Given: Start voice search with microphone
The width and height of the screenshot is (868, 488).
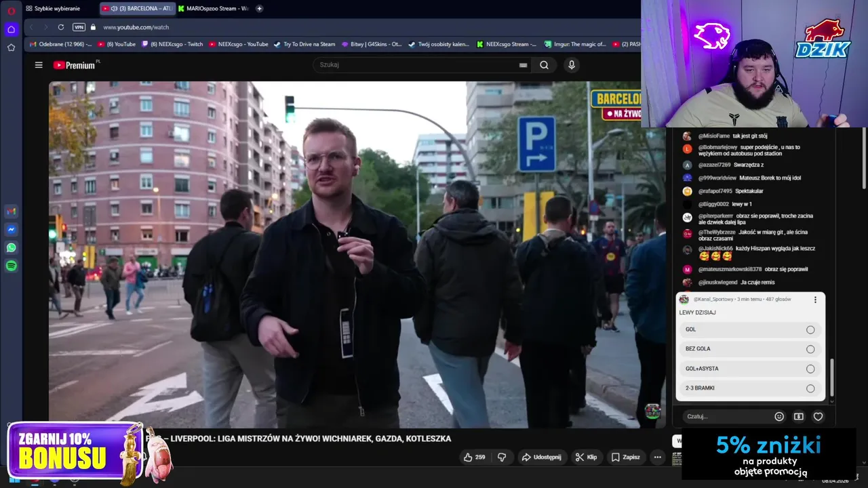Looking at the screenshot, I should 572,65.
